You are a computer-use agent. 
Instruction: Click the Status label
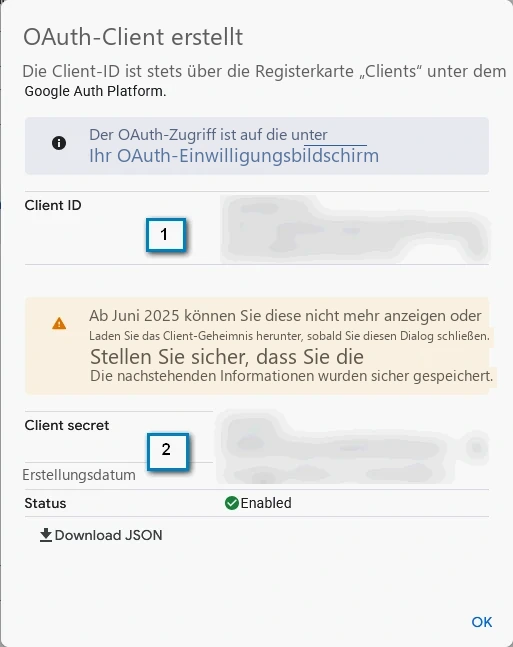[x=45, y=503]
